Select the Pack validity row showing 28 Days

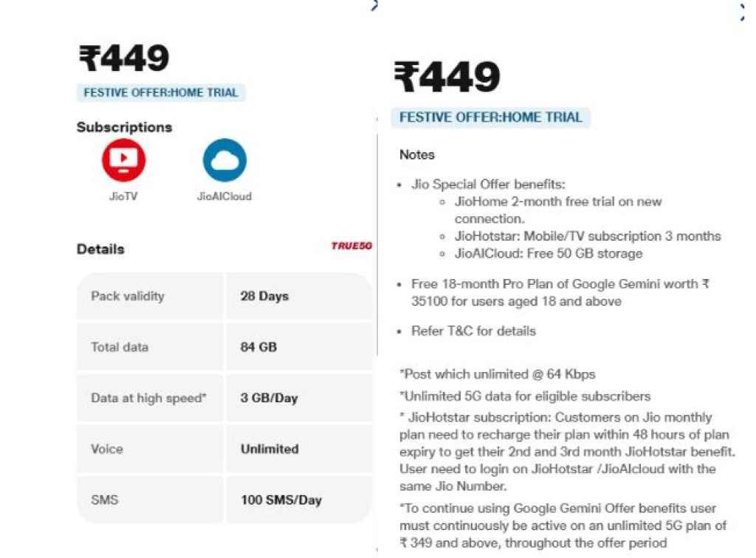pos(221,296)
